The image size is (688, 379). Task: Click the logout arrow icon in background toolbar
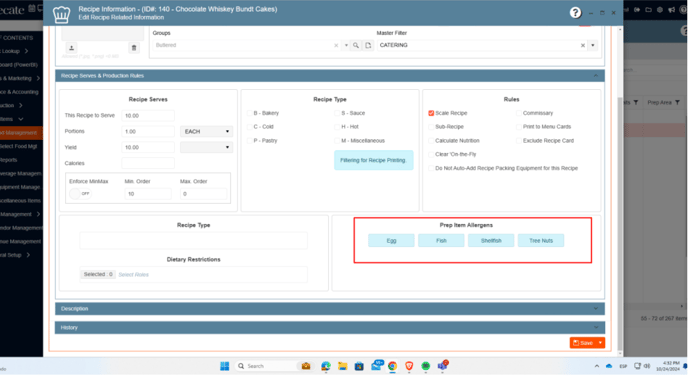[637, 10]
